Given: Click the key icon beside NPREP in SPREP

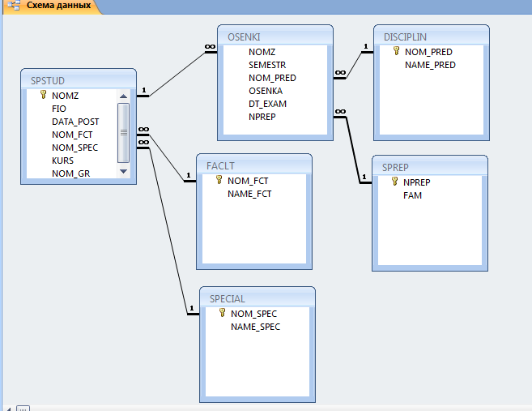Looking at the screenshot, I should click(394, 182).
